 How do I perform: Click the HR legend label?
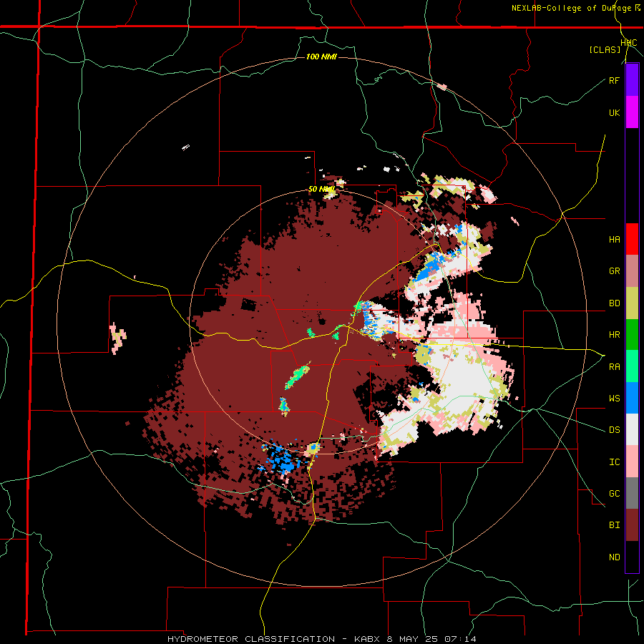pos(614,335)
